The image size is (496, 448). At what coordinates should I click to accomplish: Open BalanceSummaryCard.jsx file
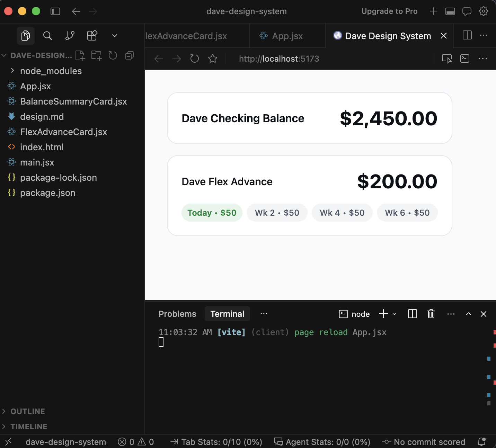[72, 101]
